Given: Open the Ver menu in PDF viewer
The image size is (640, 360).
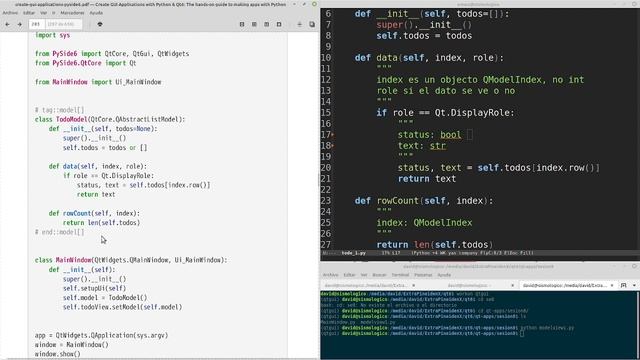Looking at the screenshot, I should coord(43,13).
